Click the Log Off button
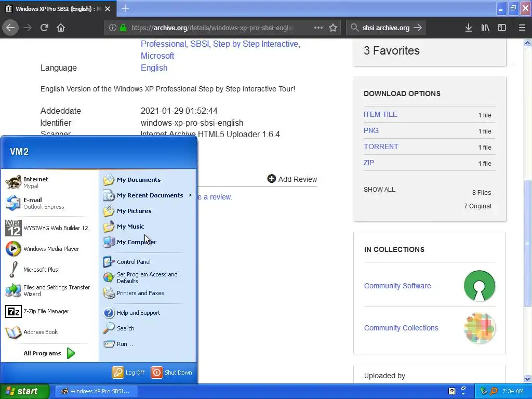Viewport: 532px width, 399px height. 129,372
